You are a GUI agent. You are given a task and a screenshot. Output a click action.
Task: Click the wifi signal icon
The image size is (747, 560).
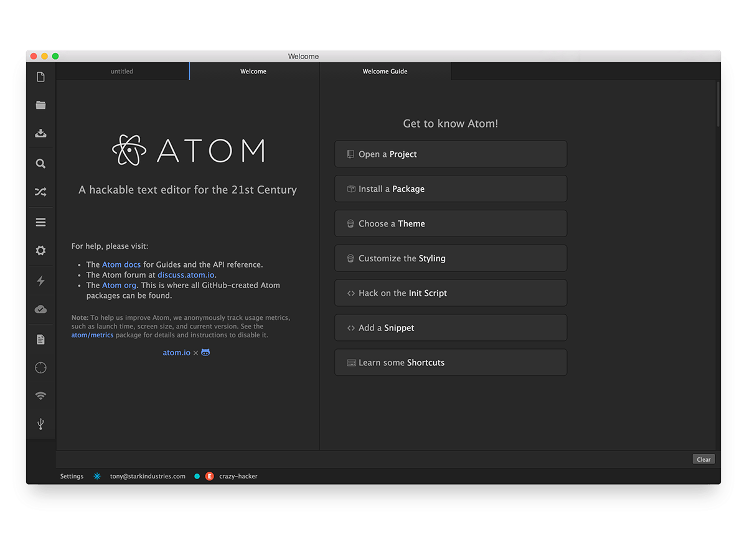tap(40, 396)
